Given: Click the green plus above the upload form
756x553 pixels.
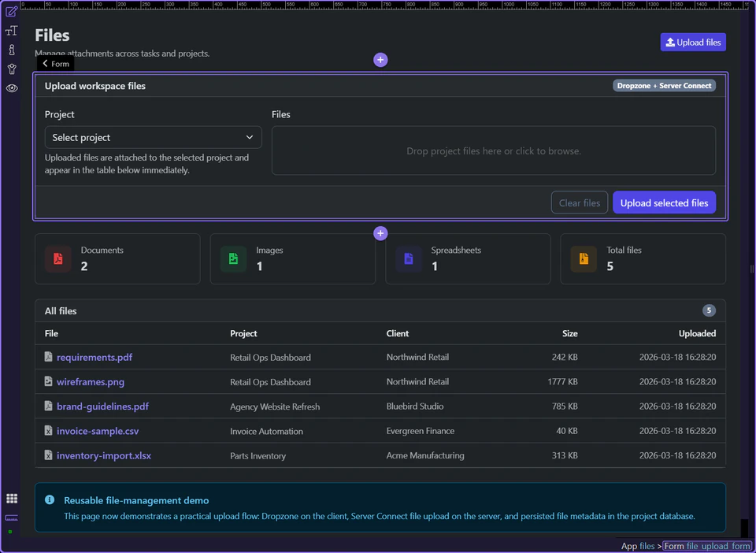Looking at the screenshot, I should point(380,59).
